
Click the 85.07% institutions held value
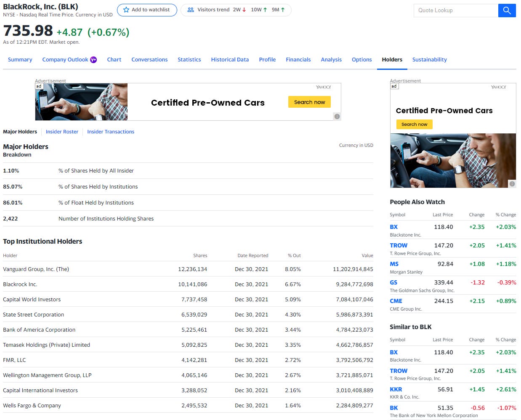(x=13, y=186)
